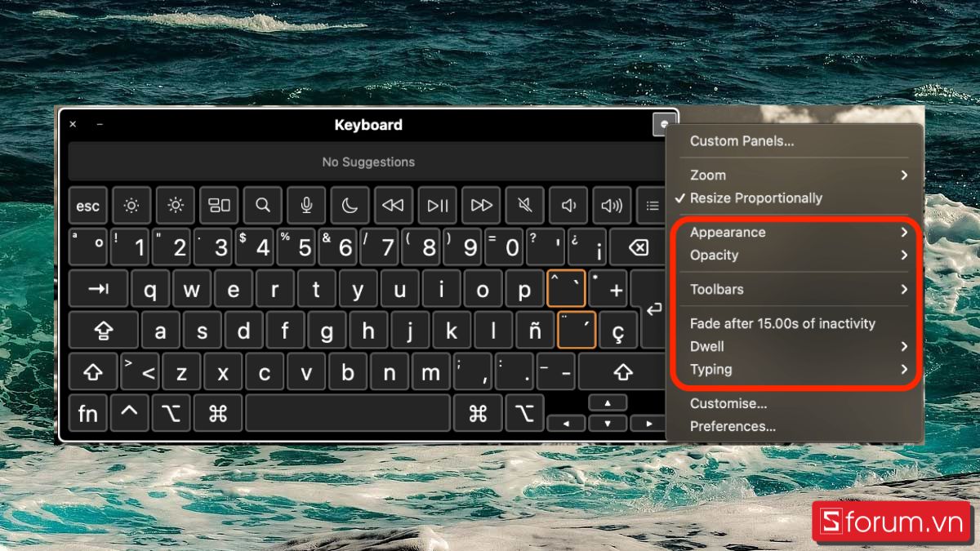Open Custom Panels… menu item

pyautogui.click(x=742, y=141)
